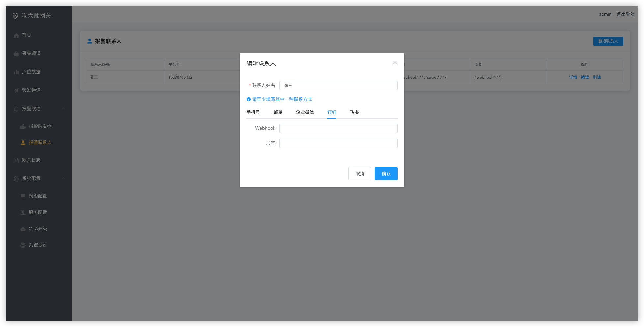This screenshot has width=644, height=327.
Task: Switch to the 手机号 tab
Action: [253, 112]
